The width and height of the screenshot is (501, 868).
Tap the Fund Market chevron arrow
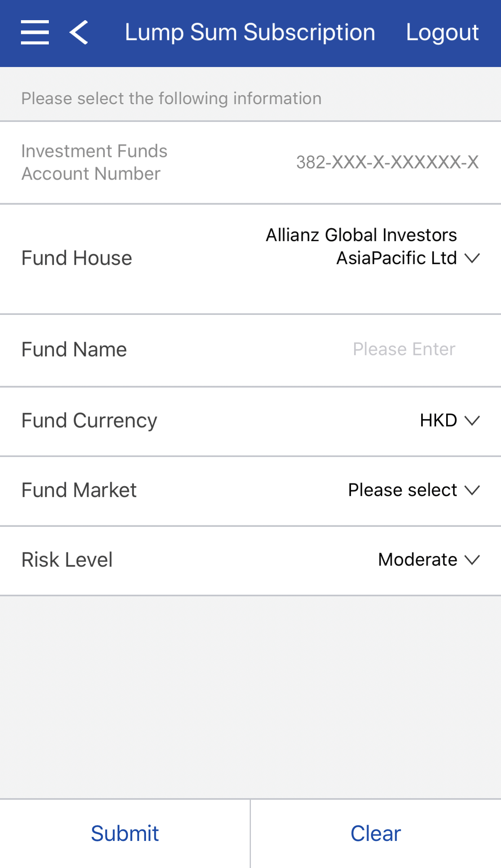tap(472, 490)
